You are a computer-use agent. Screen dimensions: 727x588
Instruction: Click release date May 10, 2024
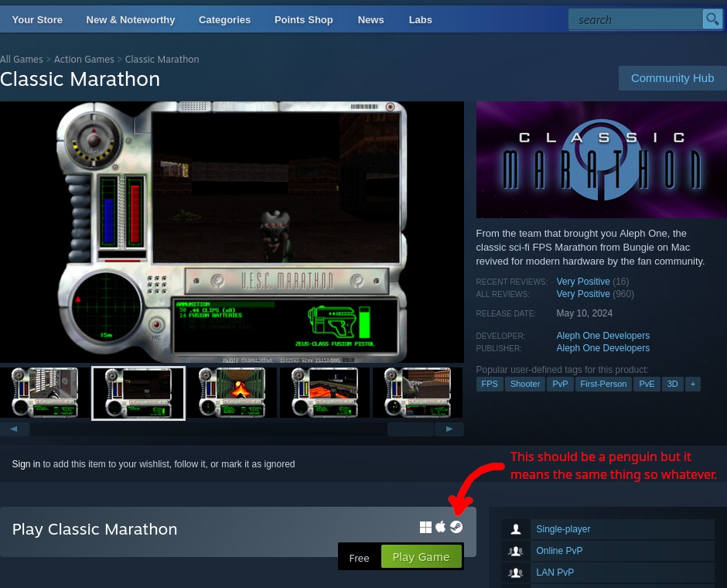click(584, 313)
